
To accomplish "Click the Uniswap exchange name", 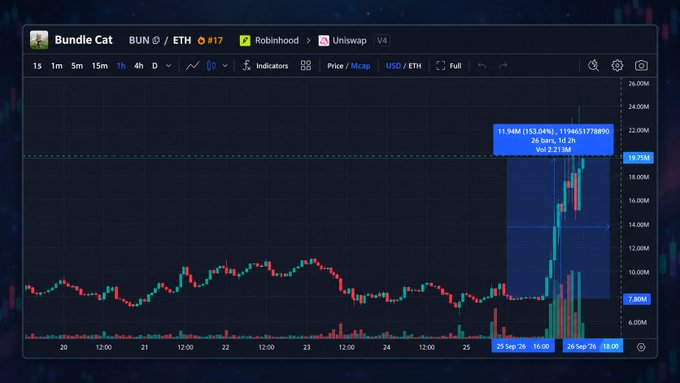I will click(x=349, y=40).
